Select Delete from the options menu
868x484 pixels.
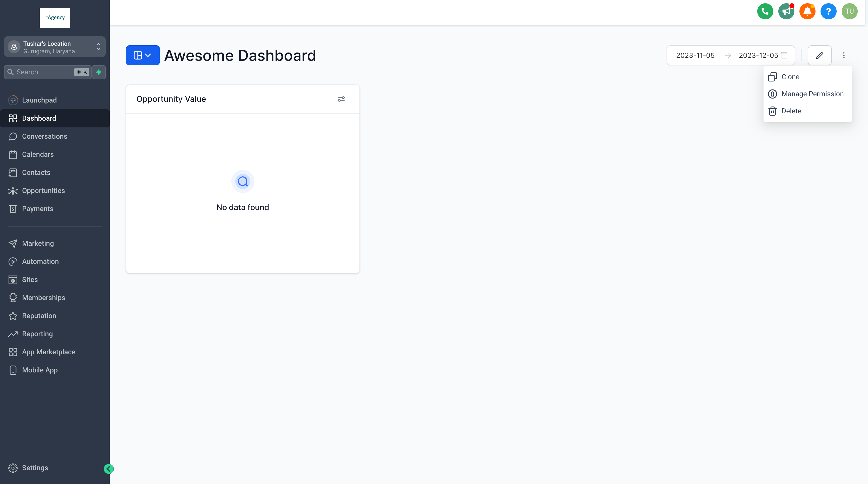click(x=791, y=111)
